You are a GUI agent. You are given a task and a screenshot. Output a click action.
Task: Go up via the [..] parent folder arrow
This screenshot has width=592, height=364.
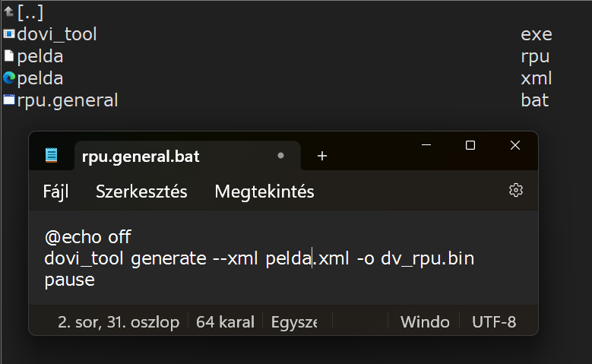tap(8, 12)
